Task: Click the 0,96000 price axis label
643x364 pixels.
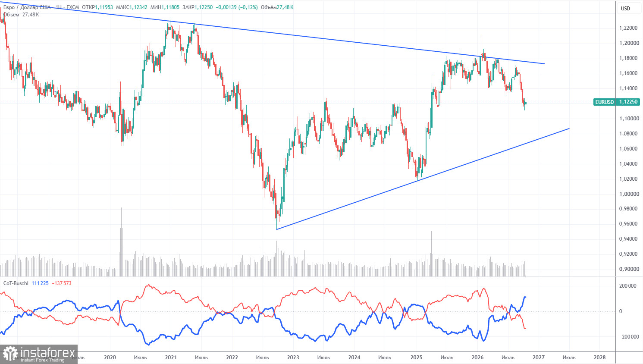Action: pyautogui.click(x=628, y=224)
